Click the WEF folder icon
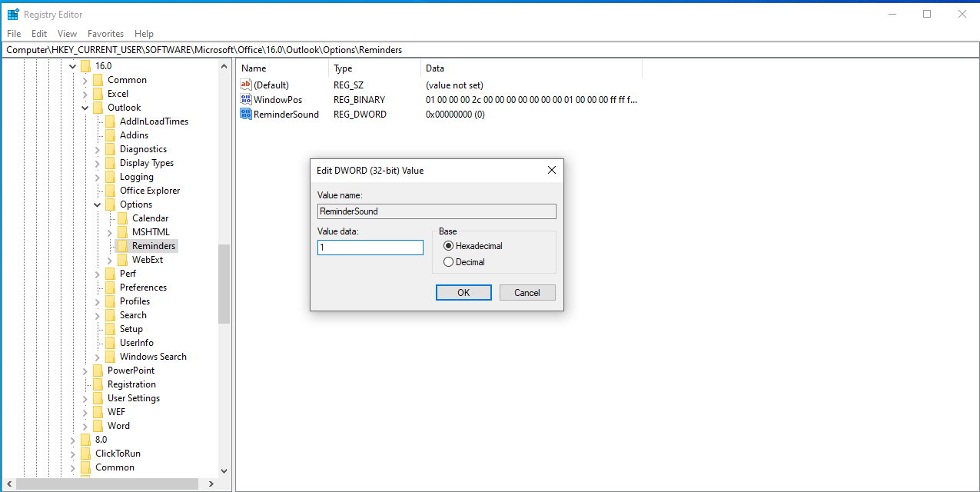Viewport: 980px width, 492px height. tap(98, 412)
